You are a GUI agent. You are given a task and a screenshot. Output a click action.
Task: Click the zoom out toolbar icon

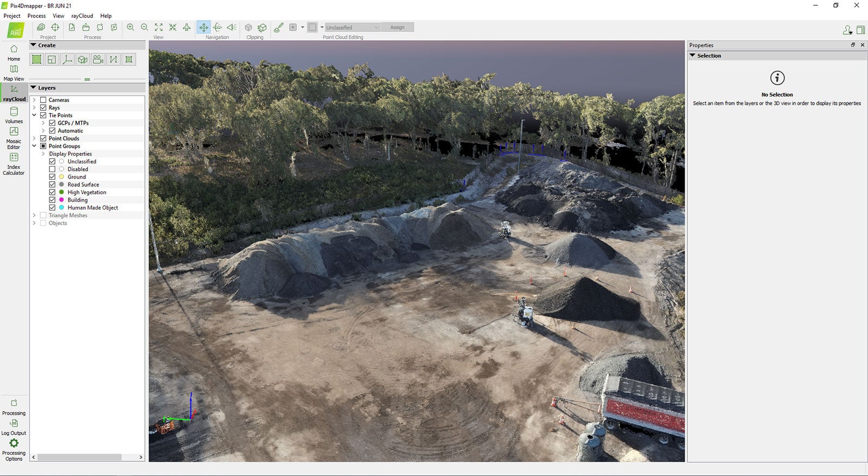(144, 27)
